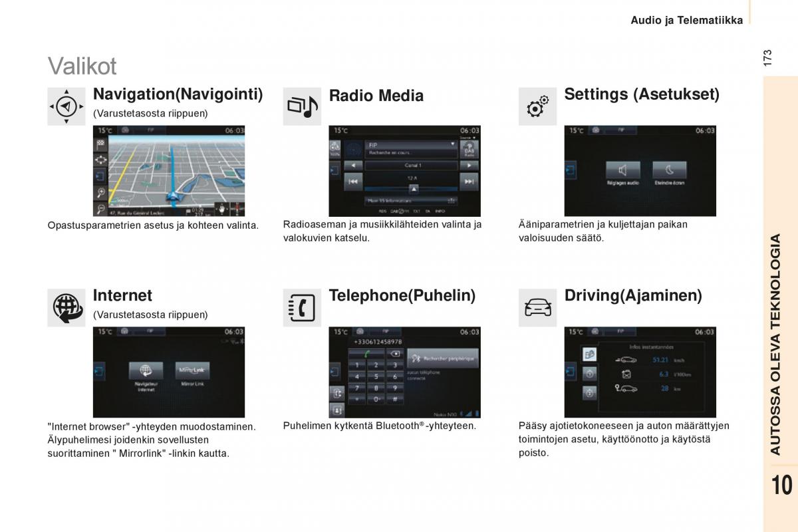Tap green call key on phone keypad

[x=366, y=354]
